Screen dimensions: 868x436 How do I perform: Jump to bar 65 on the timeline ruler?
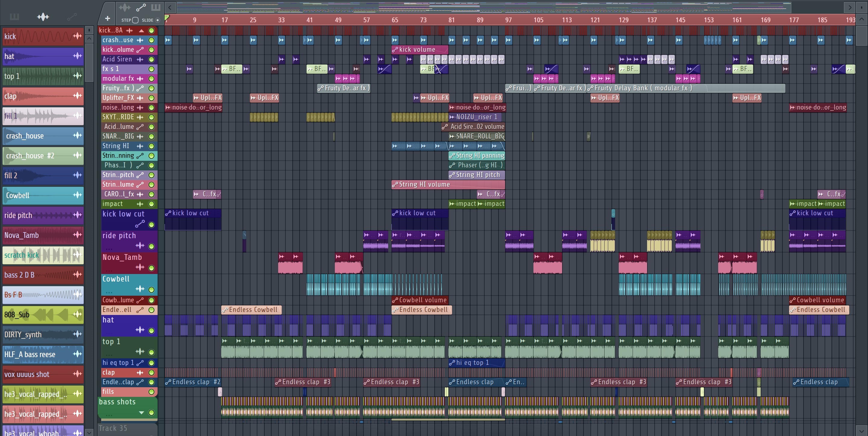pos(395,20)
